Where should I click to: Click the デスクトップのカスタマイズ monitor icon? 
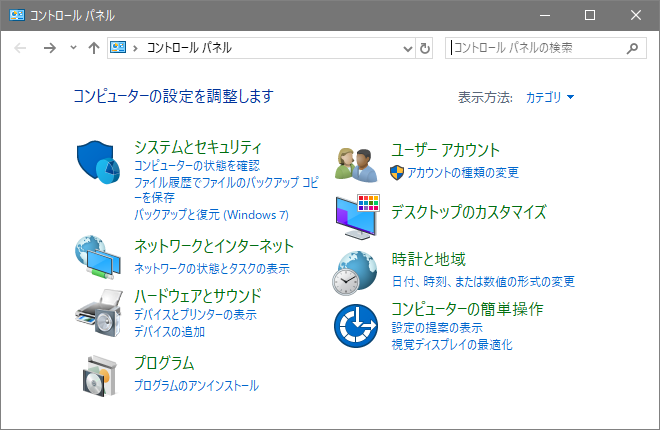pyautogui.click(x=357, y=216)
